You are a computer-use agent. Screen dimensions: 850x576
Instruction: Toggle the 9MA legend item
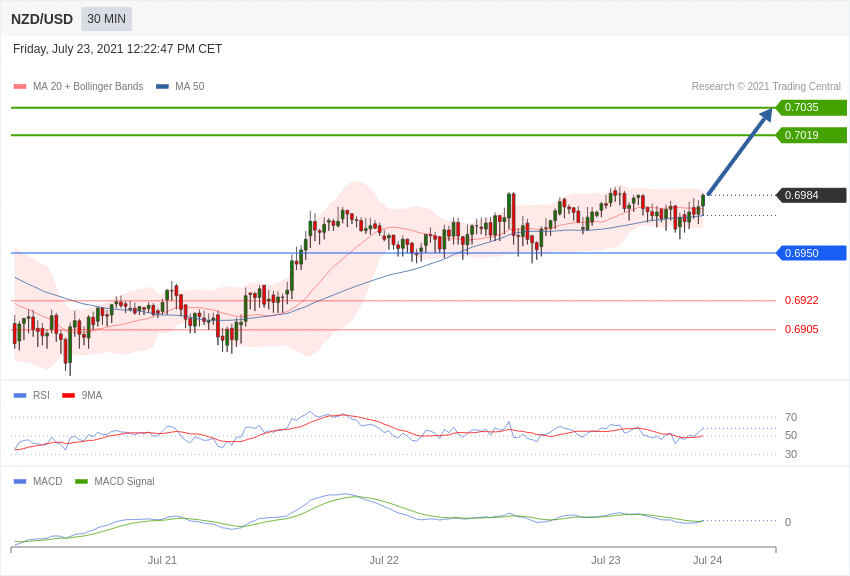click(x=82, y=396)
